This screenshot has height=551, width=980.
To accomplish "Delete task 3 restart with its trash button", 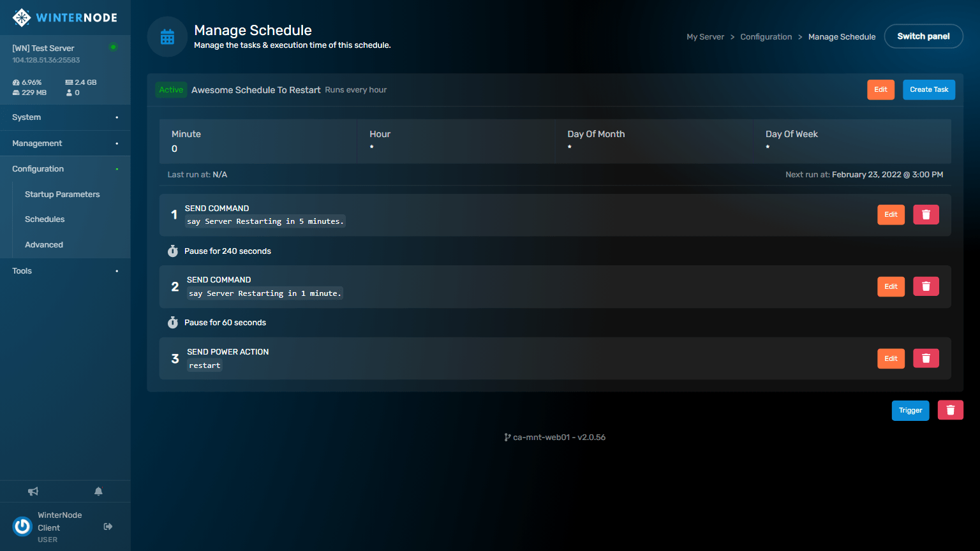I will pos(926,358).
